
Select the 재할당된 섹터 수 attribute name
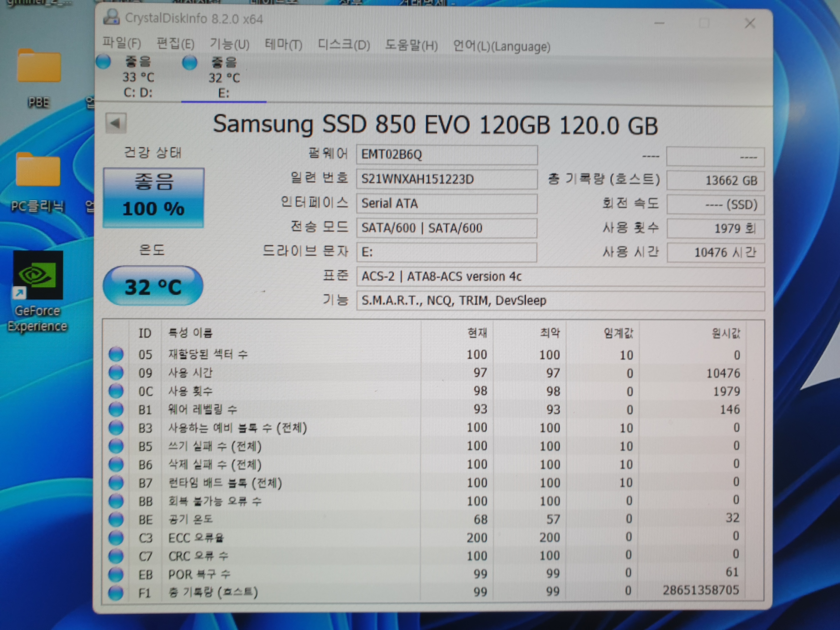click(x=208, y=354)
